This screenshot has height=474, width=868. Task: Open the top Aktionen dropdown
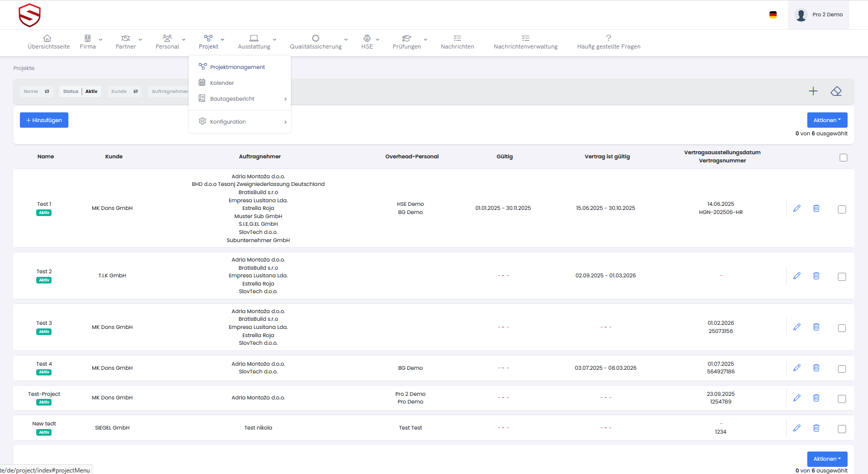[827, 120]
